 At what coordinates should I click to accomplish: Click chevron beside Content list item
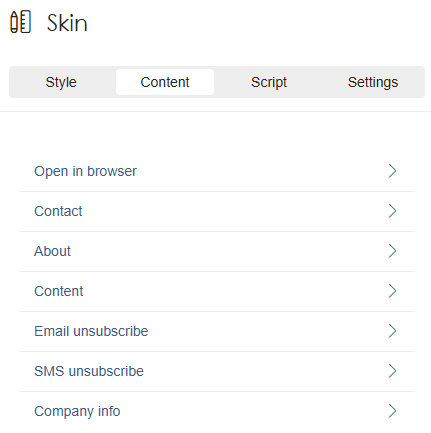[x=392, y=291]
